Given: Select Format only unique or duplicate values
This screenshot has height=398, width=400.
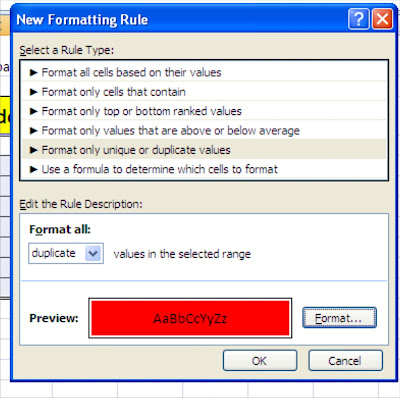Looking at the screenshot, I should tap(204, 150).
